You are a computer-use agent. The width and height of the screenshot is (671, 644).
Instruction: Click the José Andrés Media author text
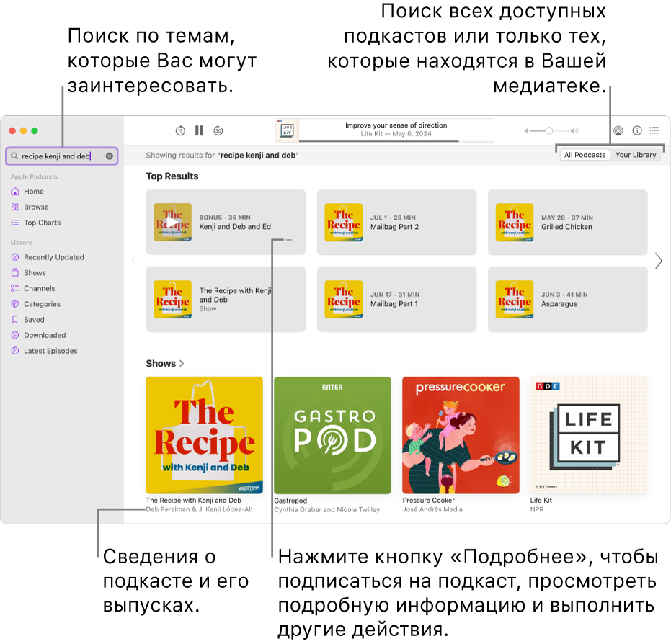tap(432, 509)
